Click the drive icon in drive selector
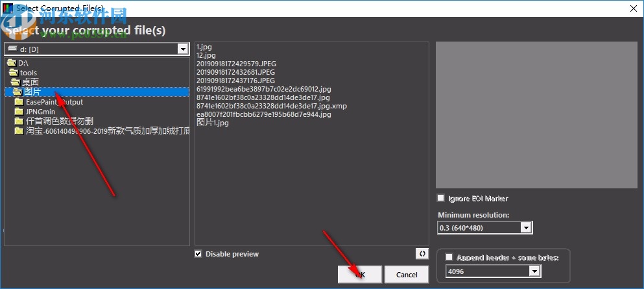This screenshot has width=644, height=289. 13,49
